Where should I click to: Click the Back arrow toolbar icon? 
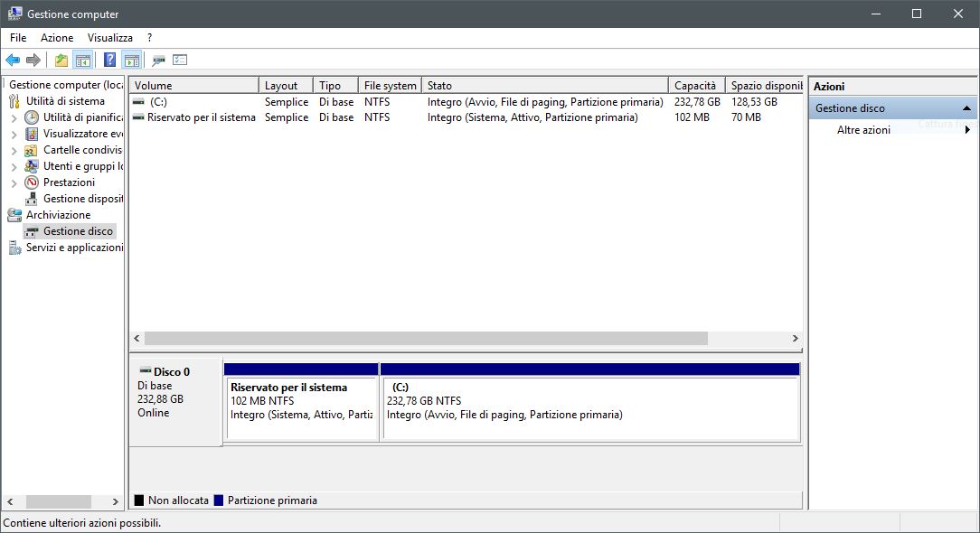coord(13,60)
